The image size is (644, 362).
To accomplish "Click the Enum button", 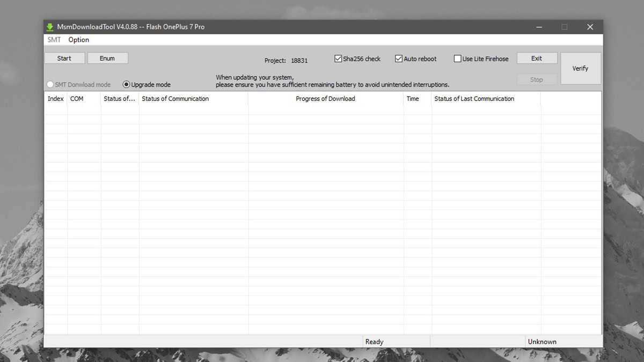I will pyautogui.click(x=107, y=58).
